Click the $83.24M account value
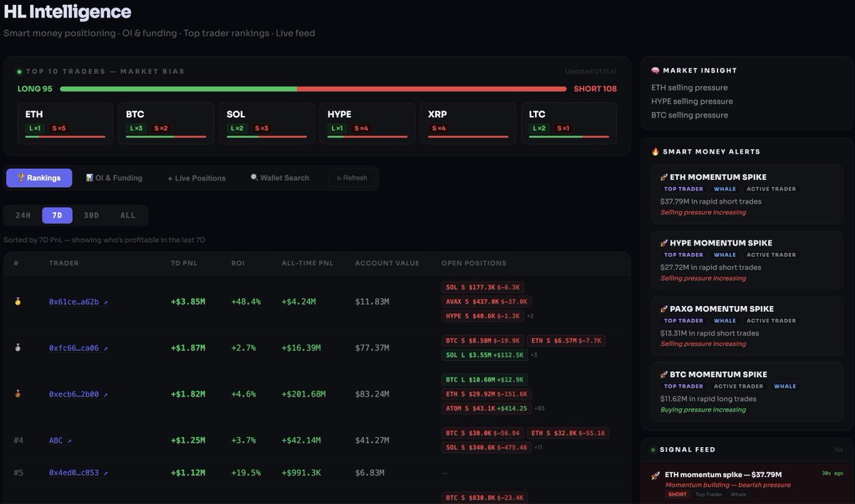This screenshot has width=855, height=504. (373, 394)
